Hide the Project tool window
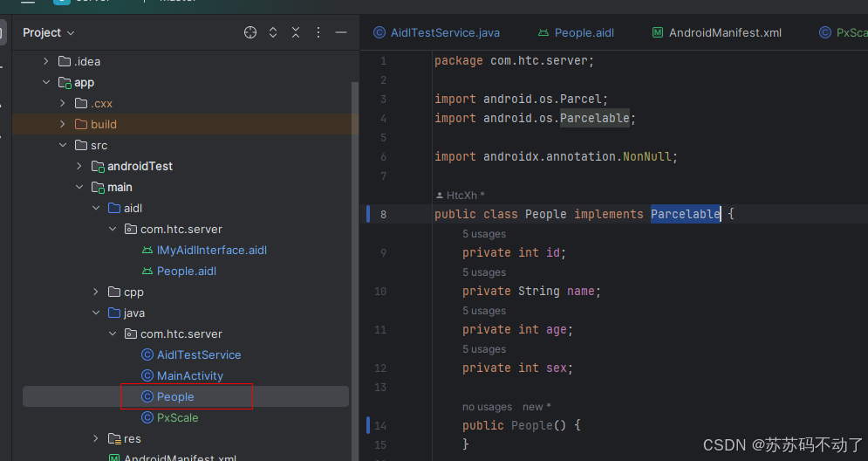Viewport: 868px width, 461px height. 341,32
